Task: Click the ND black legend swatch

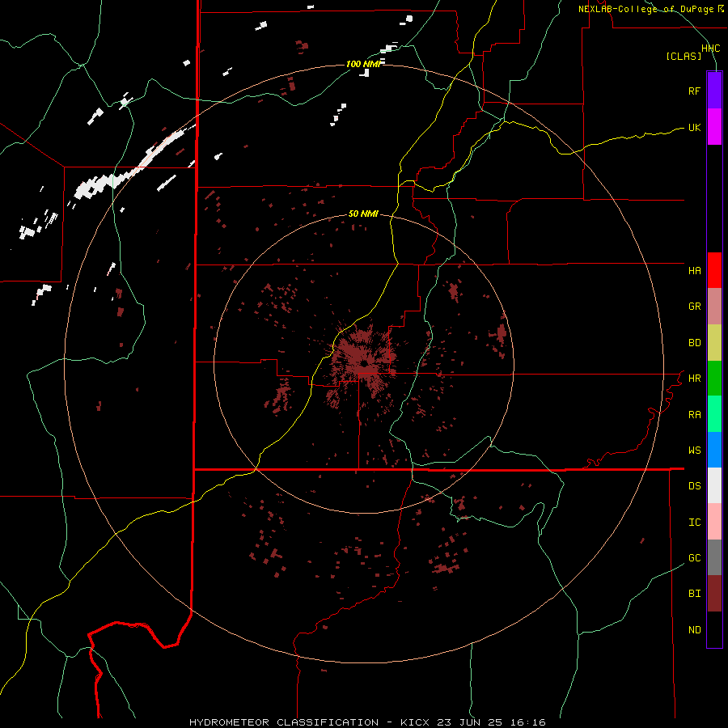Action: point(714,629)
